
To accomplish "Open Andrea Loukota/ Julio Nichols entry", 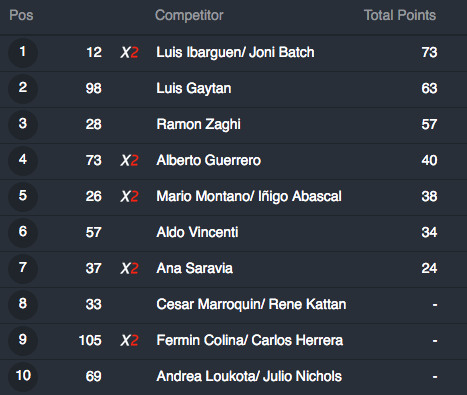I will coord(249,376).
